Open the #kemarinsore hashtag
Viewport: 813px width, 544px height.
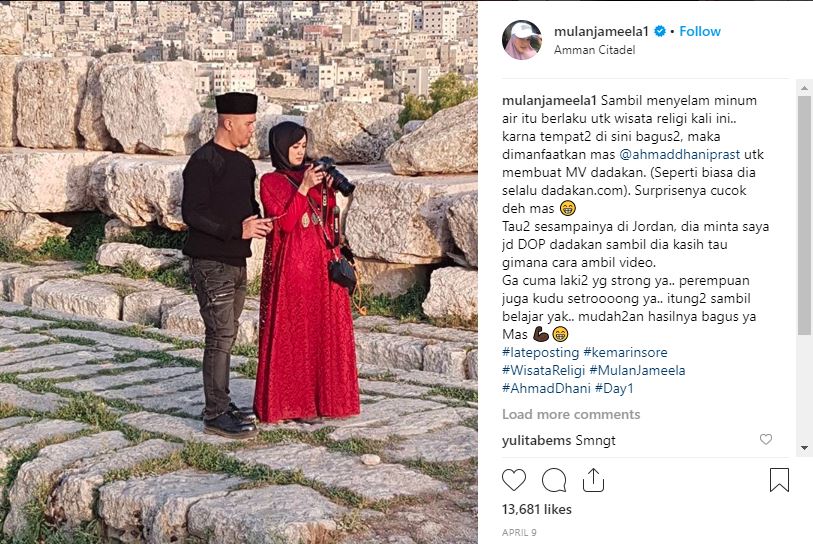click(625, 353)
